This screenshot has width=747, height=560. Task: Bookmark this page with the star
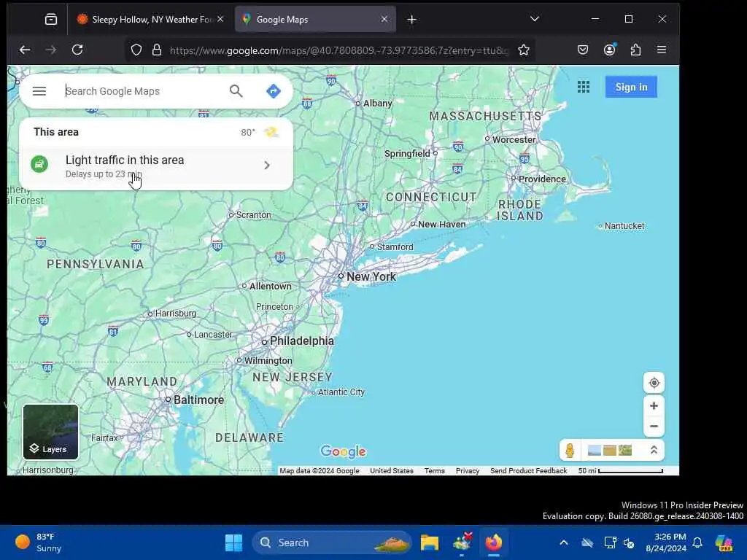[524, 50]
